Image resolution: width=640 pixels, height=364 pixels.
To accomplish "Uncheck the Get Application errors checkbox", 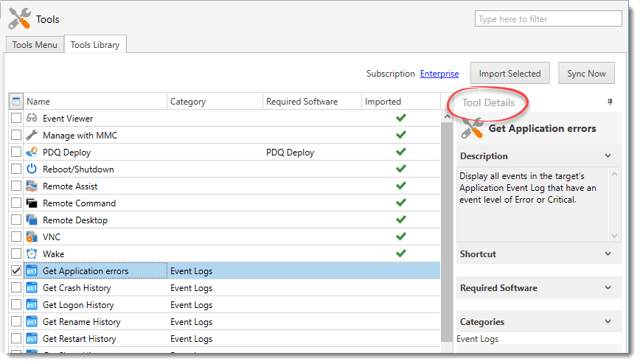I will click(16, 270).
